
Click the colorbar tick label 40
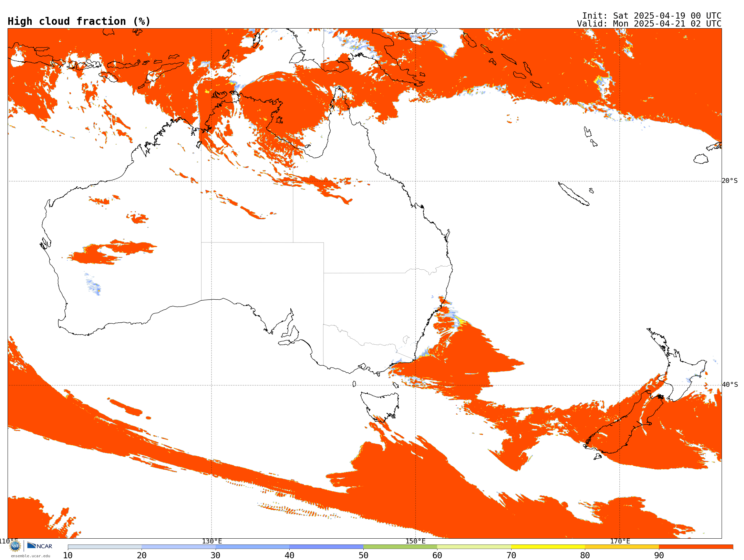(x=289, y=555)
